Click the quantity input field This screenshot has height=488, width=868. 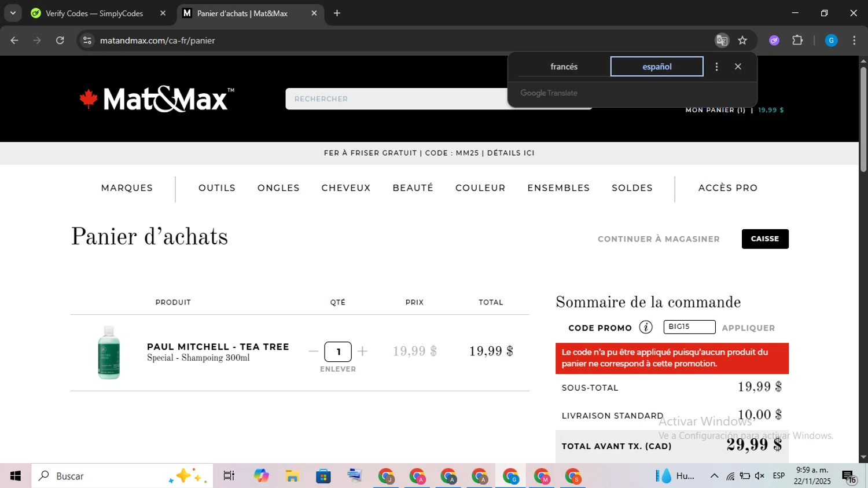click(338, 351)
